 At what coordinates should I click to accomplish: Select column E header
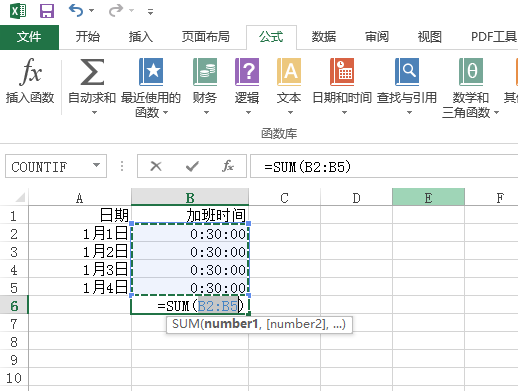coord(428,198)
